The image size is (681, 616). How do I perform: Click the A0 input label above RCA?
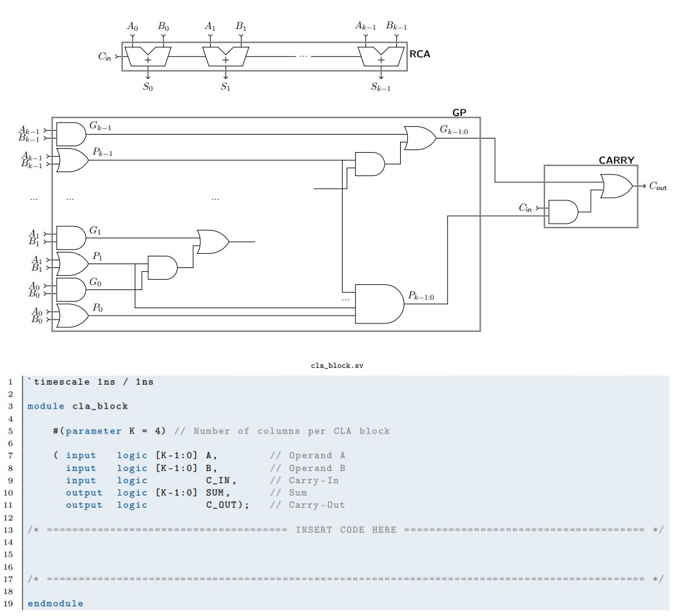tap(133, 26)
